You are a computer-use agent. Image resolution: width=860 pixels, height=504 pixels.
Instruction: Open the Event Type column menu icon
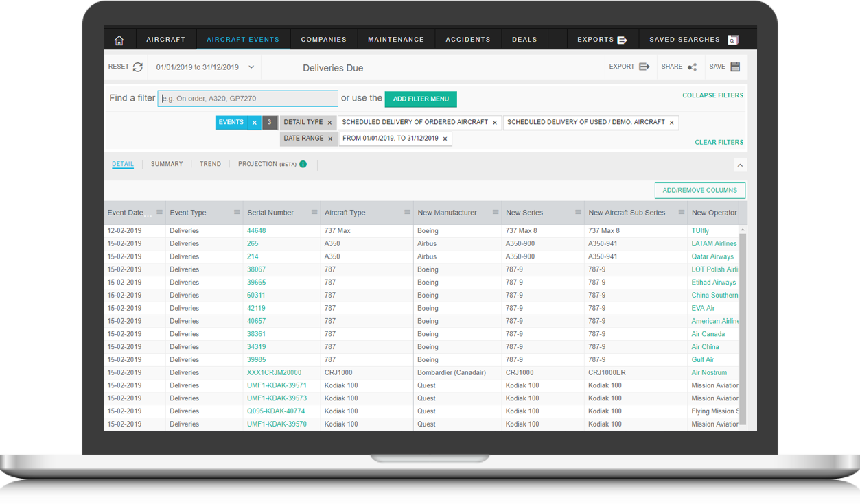click(x=237, y=213)
